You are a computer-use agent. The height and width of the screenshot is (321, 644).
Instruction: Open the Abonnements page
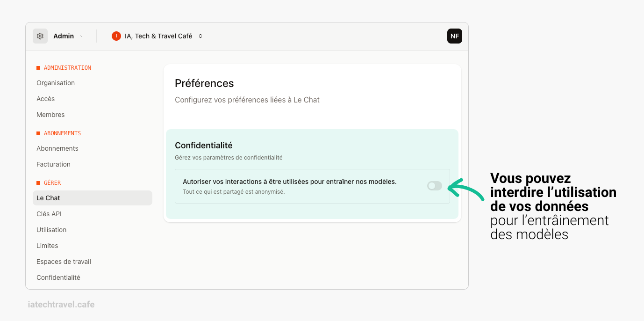point(57,148)
